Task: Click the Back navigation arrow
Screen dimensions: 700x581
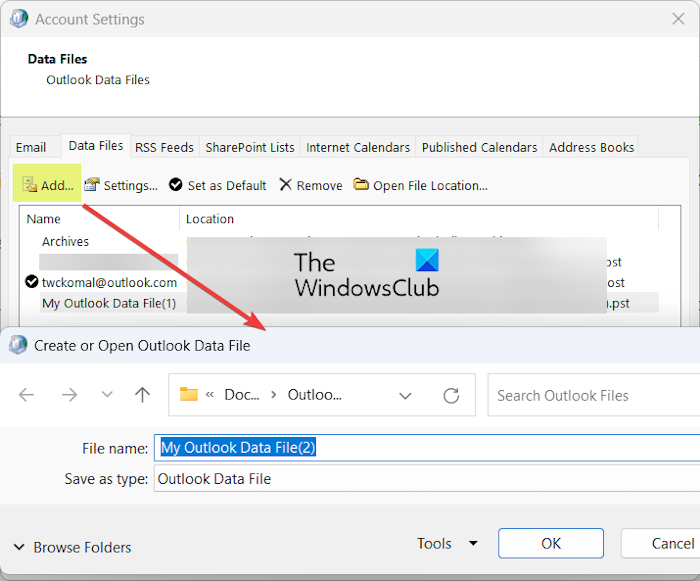Action: coord(27,395)
